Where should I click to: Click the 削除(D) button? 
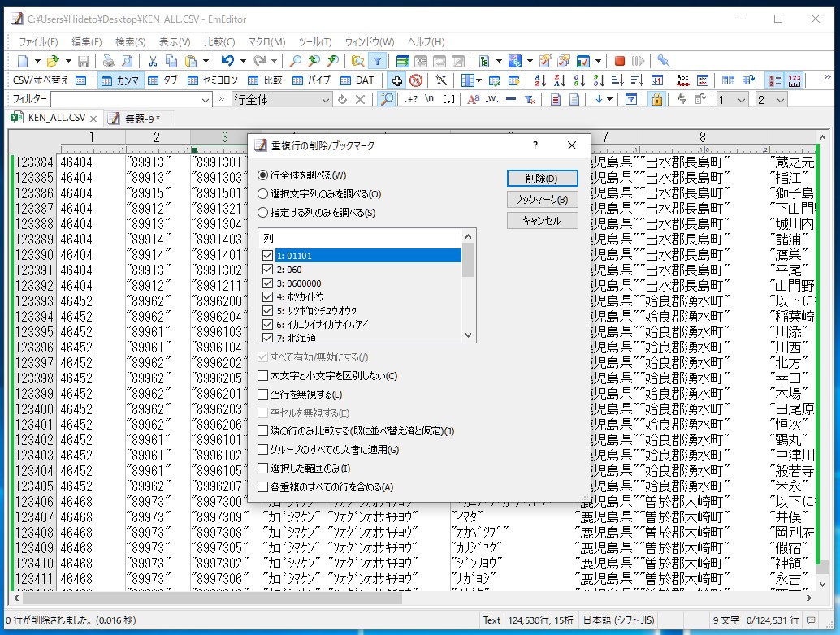(x=542, y=179)
